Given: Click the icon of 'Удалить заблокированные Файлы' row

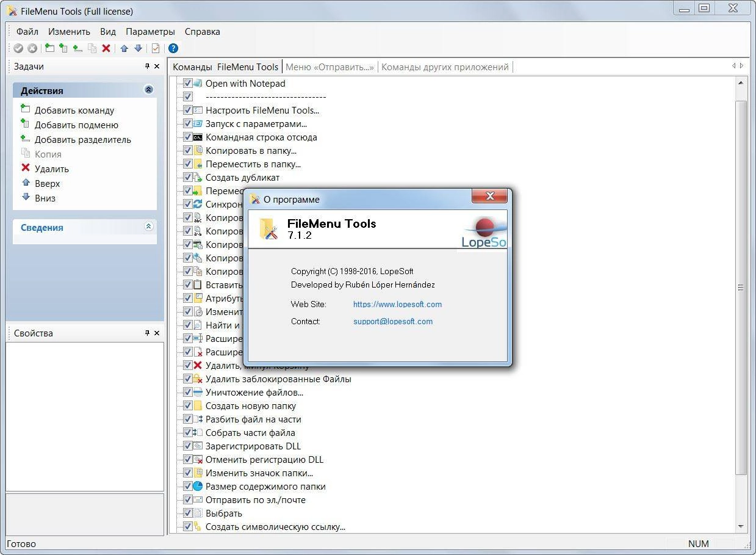Looking at the screenshot, I should 198,379.
